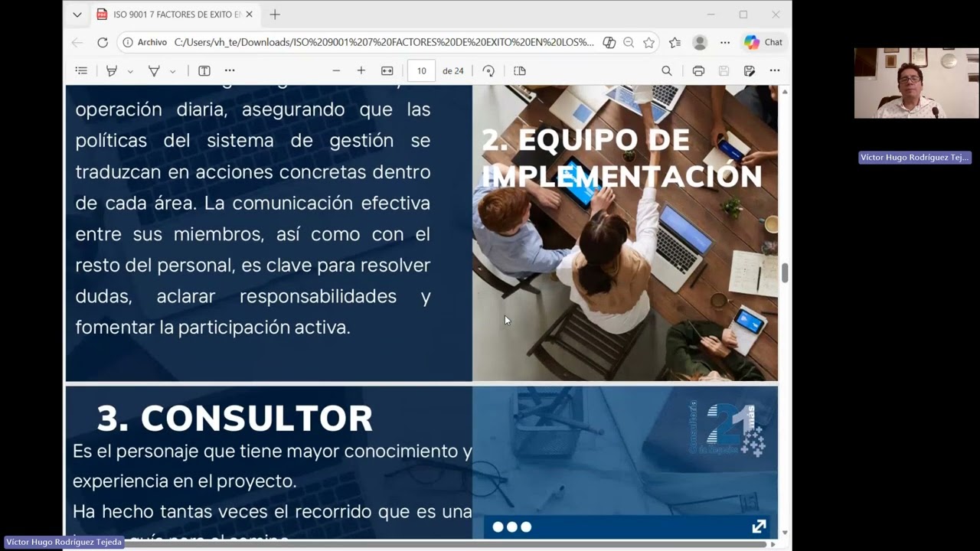This screenshot has height=551, width=980.
Task: Expand the slide image fullscreen arrow icon
Action: tap(759, 527)
